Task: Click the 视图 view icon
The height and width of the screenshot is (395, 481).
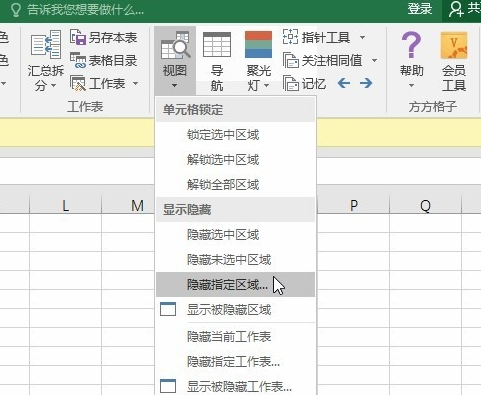Action: tap(175, 45)
